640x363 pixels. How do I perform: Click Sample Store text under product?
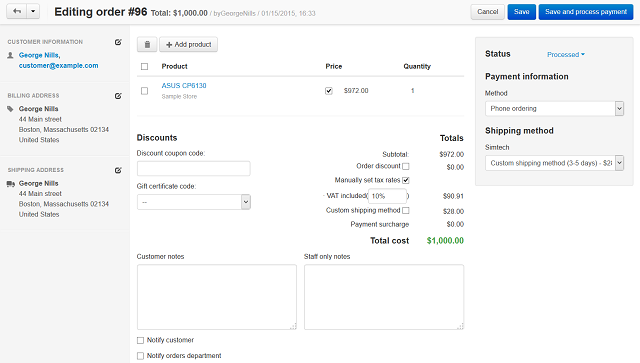179,96
